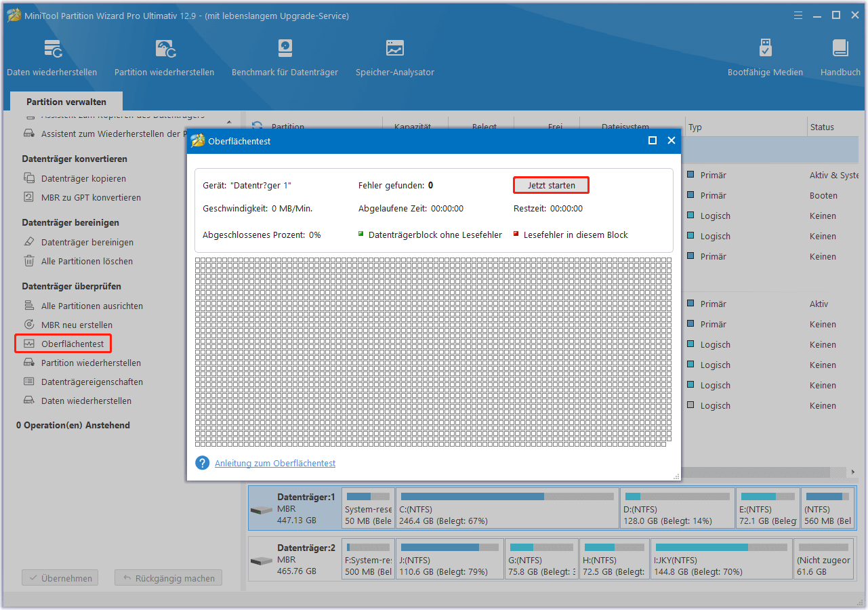Click Abgeschlossenes Prozent: 0% text

point(262,235)
